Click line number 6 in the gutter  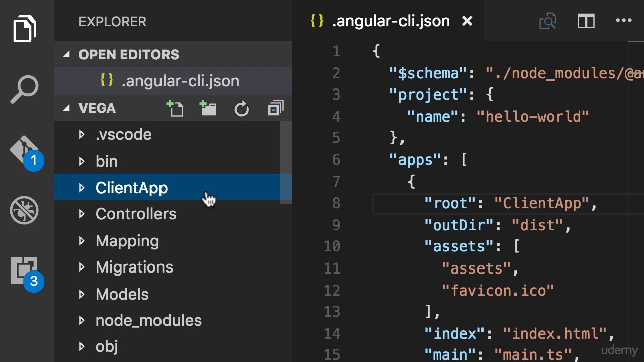click(x=336, y=160)
